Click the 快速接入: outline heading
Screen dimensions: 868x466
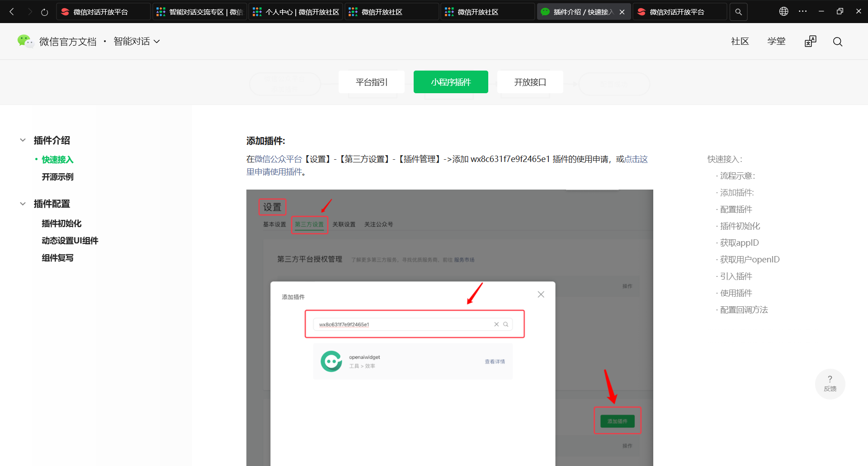pos(725,159)
